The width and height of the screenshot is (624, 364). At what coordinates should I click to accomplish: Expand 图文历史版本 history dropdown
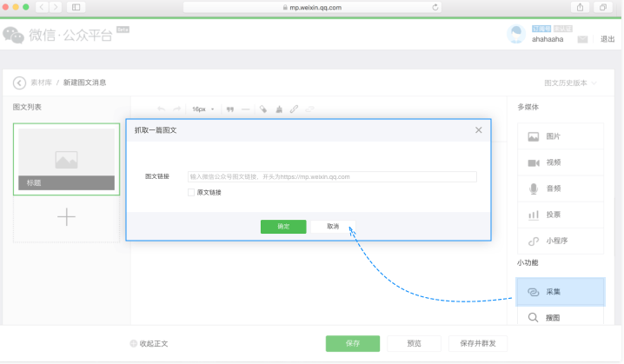click(570, 83)
